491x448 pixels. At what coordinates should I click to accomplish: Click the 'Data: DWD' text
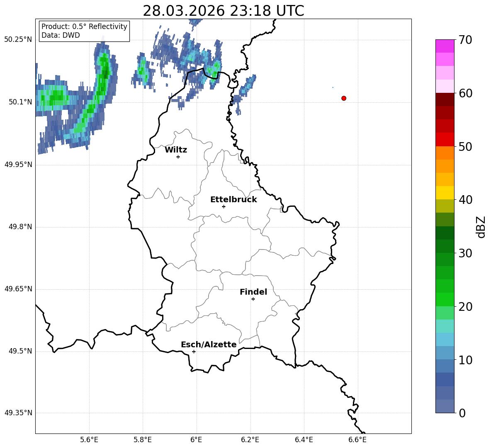point(61,35)
